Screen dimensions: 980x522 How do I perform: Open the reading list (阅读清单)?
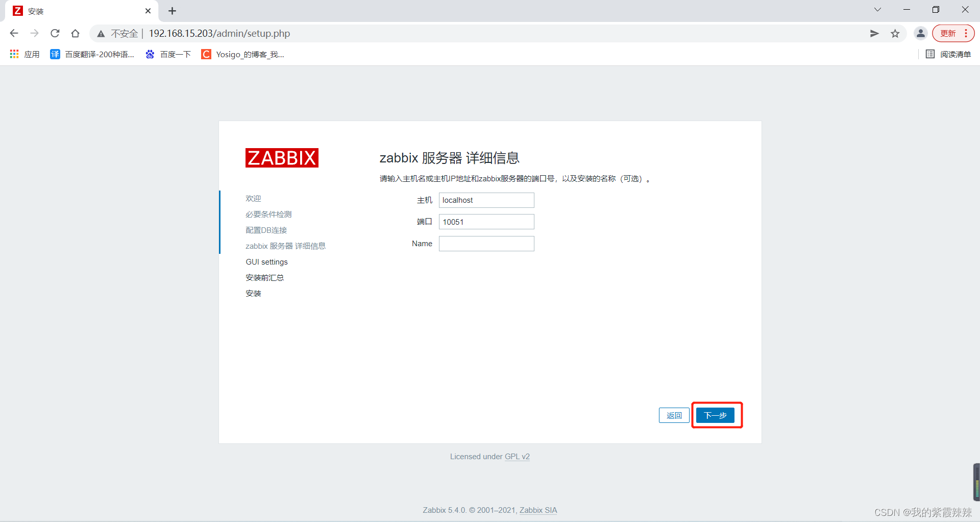coord(948,54)
